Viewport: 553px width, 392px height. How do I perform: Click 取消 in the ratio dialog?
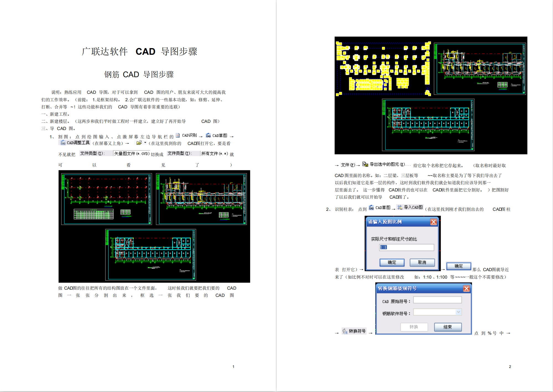click(422, 262)
